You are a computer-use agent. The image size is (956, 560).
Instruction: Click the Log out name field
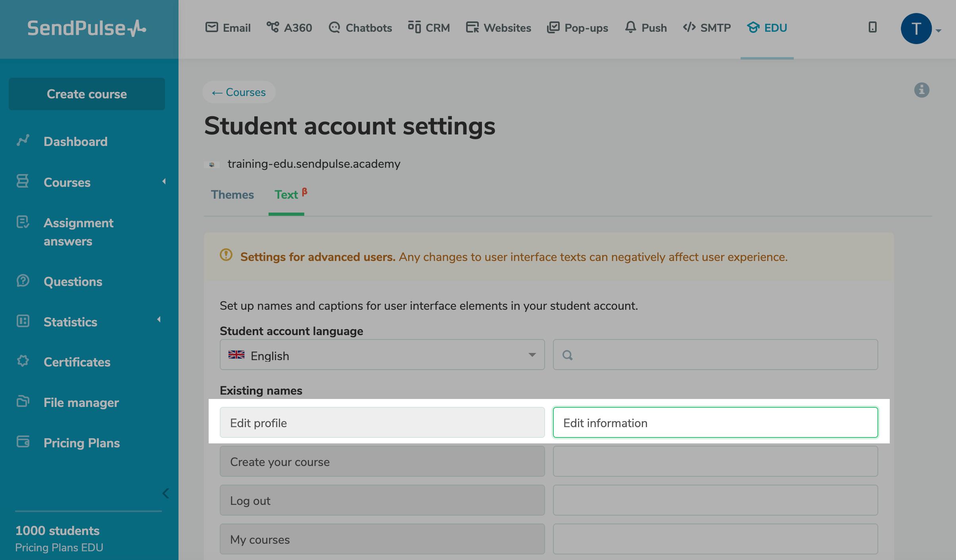pyautogui.click(x=382, y=500)
